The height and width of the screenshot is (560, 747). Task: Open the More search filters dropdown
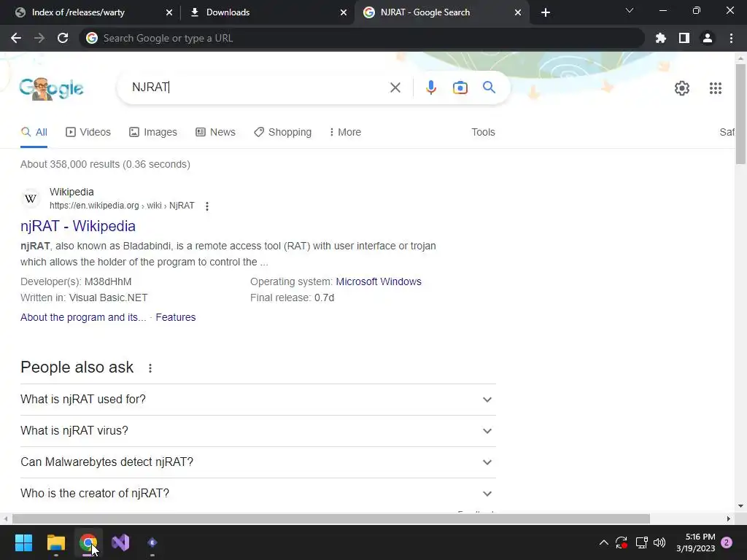coord(345,132)
